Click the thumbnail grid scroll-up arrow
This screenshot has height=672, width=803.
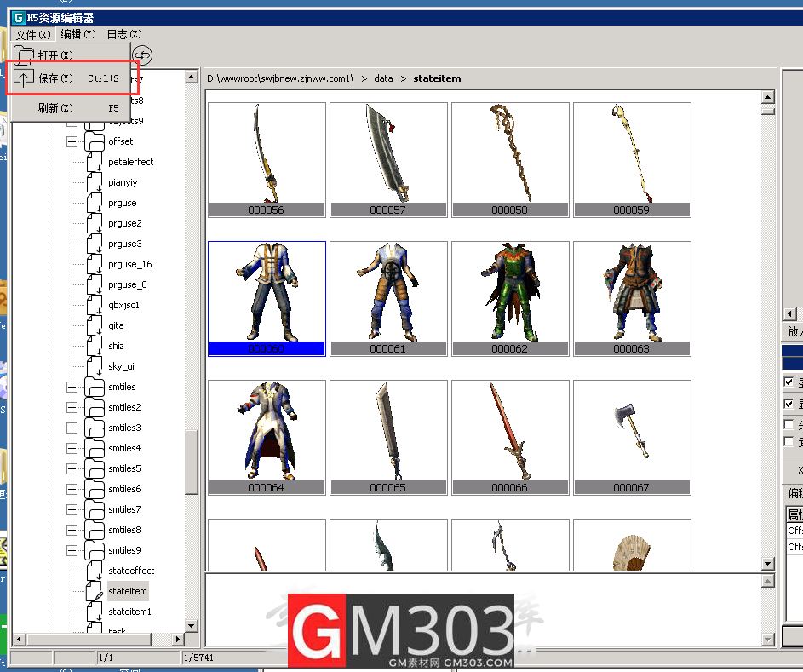pyautogui.click(x=768, y=97)
